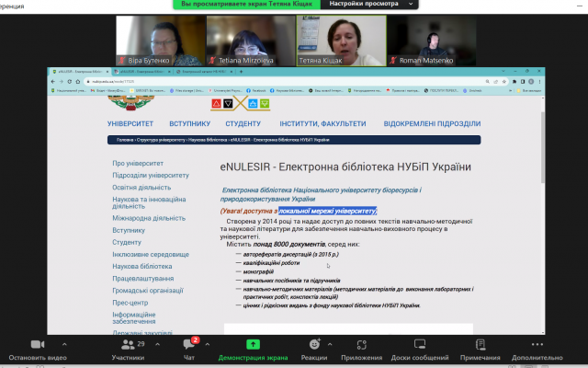Image resolution: width=588 pixels, height=368 pixels.
Task: Open ІНСТИТУТИ, ФАКУЛЬТЕТИ menu
Action: click(322, 123)
